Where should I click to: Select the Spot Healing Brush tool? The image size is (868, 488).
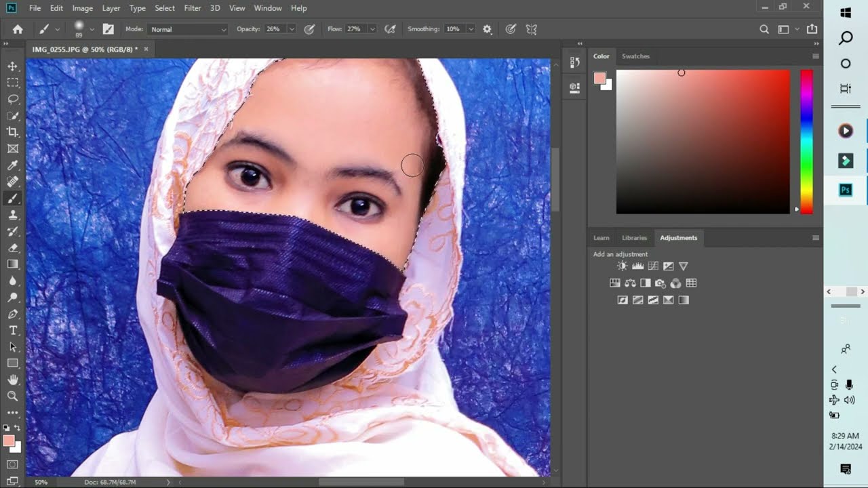(x=12, y=182)
